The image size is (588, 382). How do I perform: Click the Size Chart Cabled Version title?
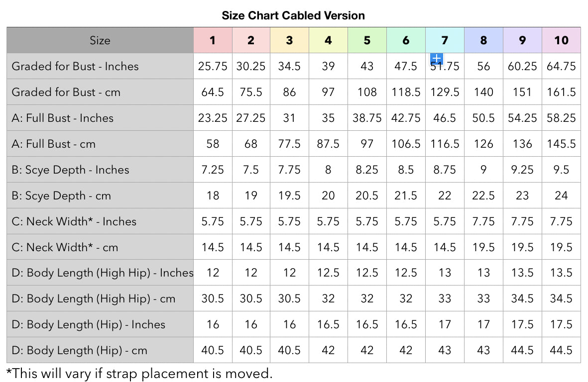click(293, 15)
